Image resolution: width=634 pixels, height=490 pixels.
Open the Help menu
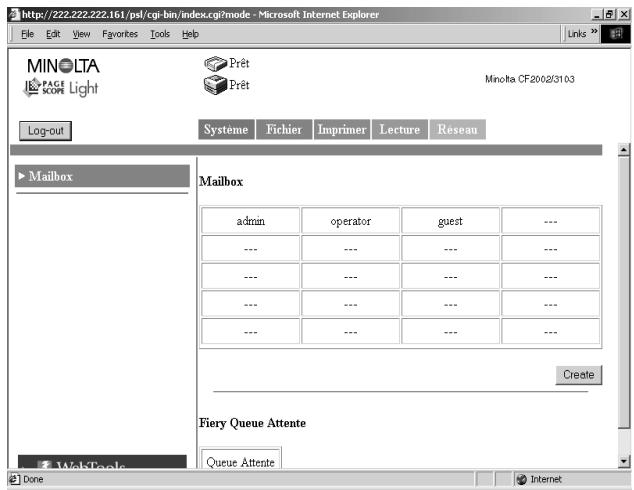190,34
